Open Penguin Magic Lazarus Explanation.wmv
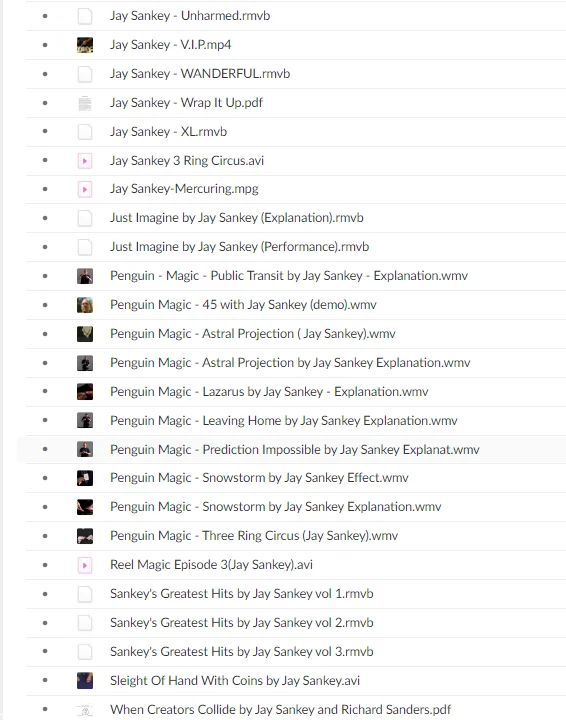This screenshot has height=720, width=566. tap(269, 391)
